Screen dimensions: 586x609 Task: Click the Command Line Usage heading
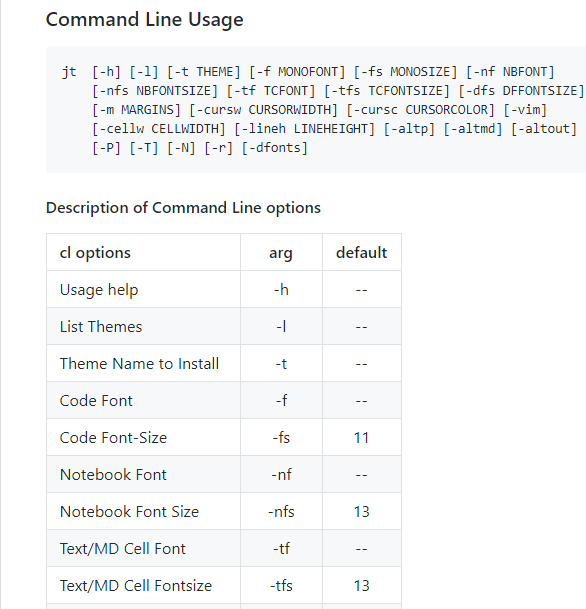click(144, 19)
